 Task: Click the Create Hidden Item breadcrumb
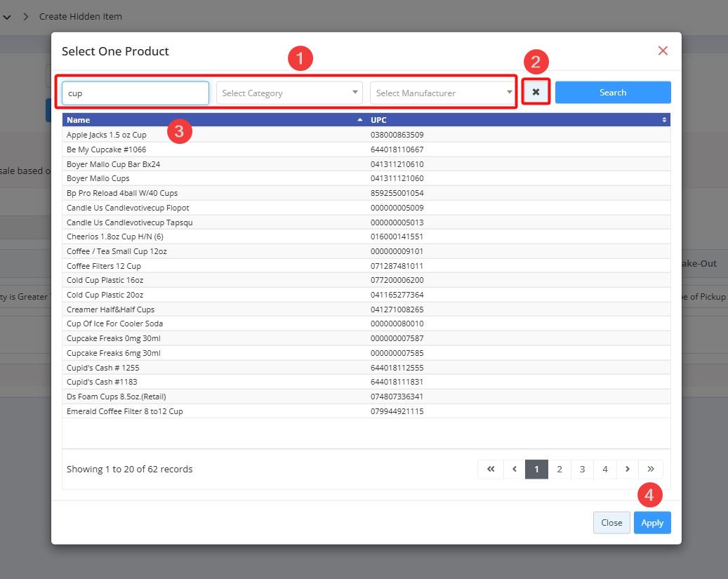80,17
